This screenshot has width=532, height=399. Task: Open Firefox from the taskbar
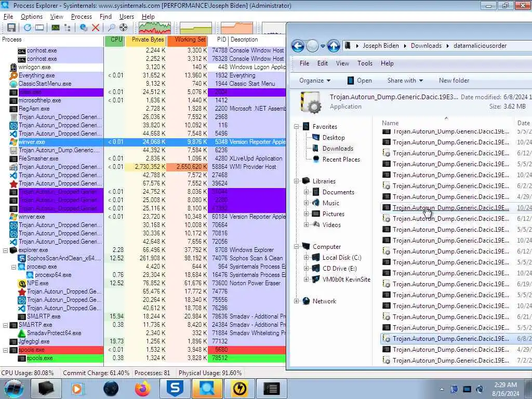143,389
